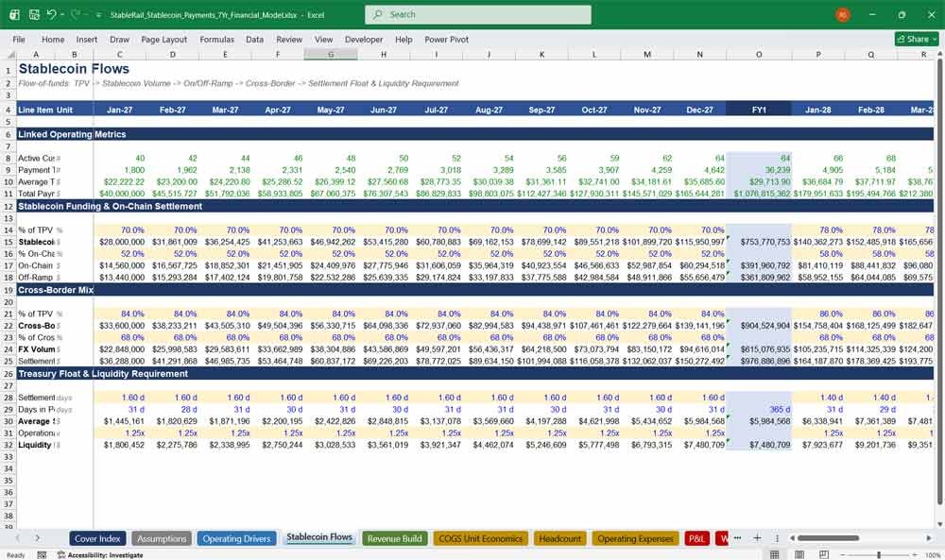Open the Home ribbon tab
The width and height of the screenshot is (945, 560).
(x=53, y=39)
